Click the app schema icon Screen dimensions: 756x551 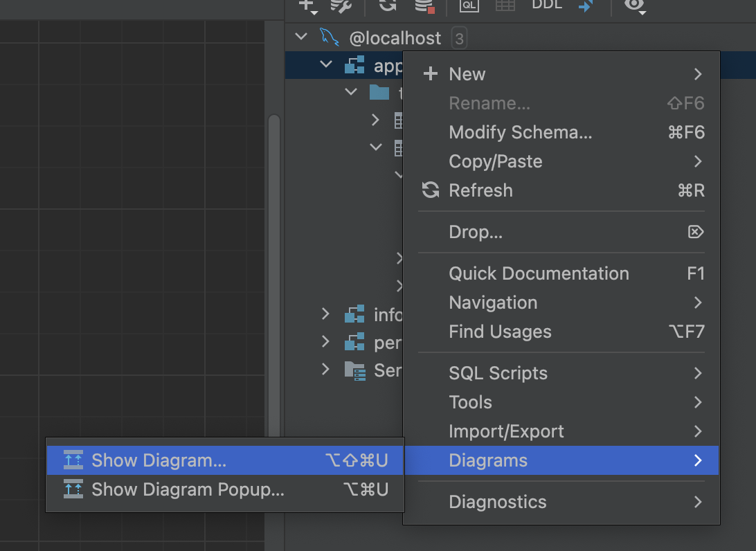[354, 64]
